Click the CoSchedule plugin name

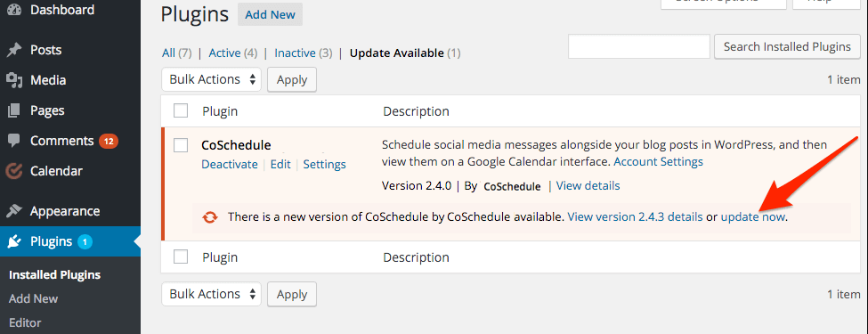(237, 145)
